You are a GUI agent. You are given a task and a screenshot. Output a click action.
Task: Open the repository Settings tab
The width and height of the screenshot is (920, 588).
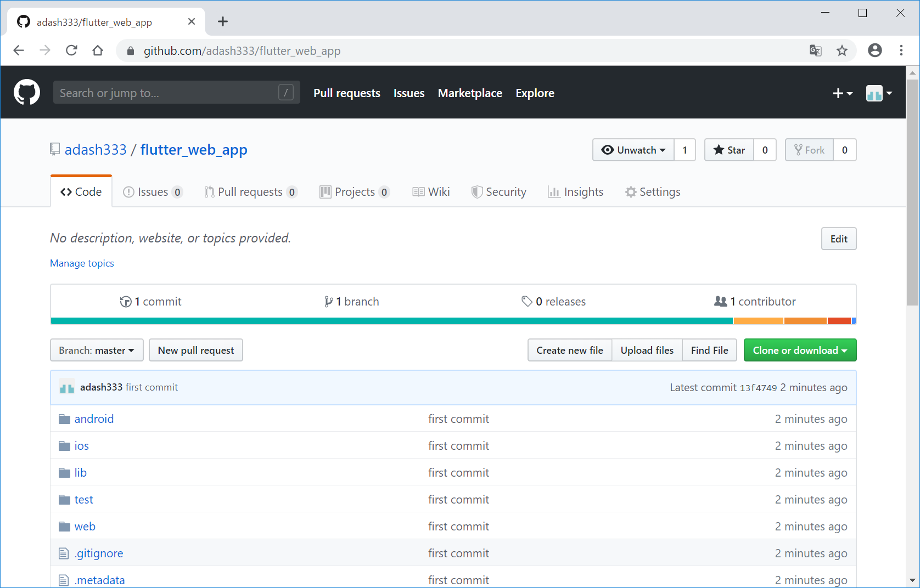653,192
